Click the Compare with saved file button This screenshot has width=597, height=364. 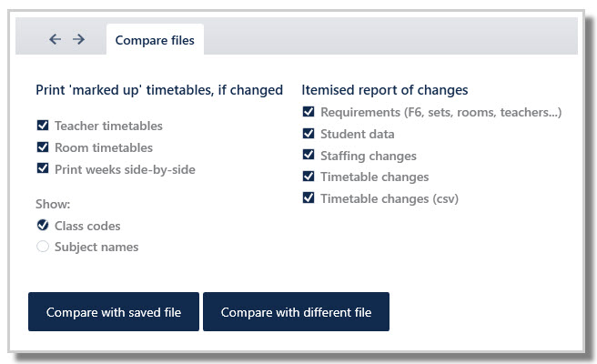tap(114, 311)
